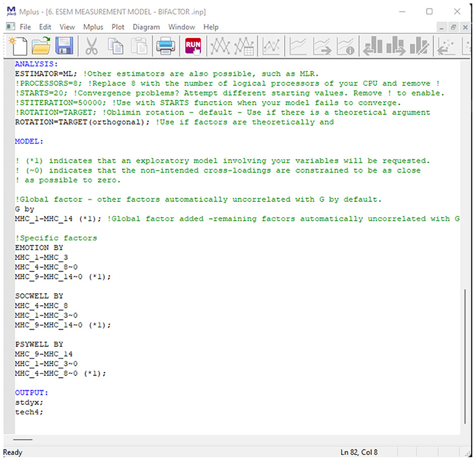Open the Window menu
Screen dimensions: 476x461
pyautogui.click(x=182, y=27)
